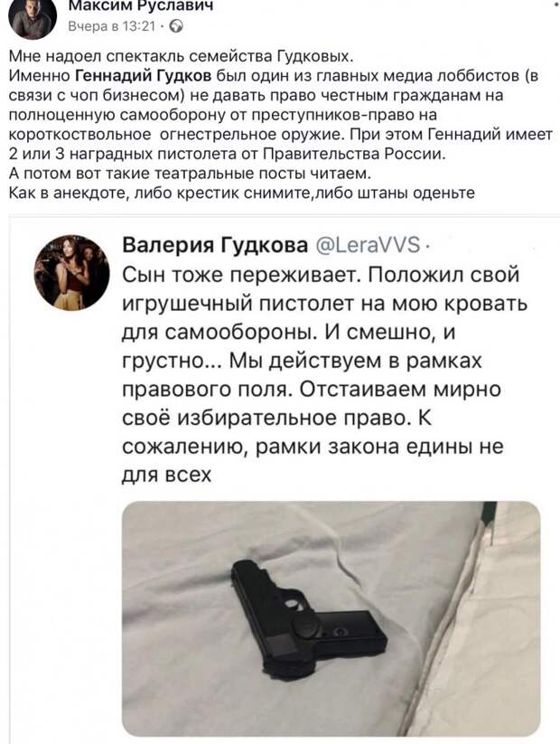Open the timestamp Вчера в 13:21
The width and height of the screenshot is (560, 744).
pos(112,26)
